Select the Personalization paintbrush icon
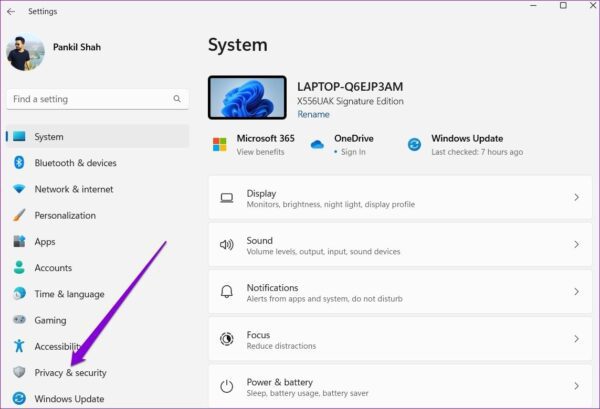This screenshot has width=600, height=409. 19,215
